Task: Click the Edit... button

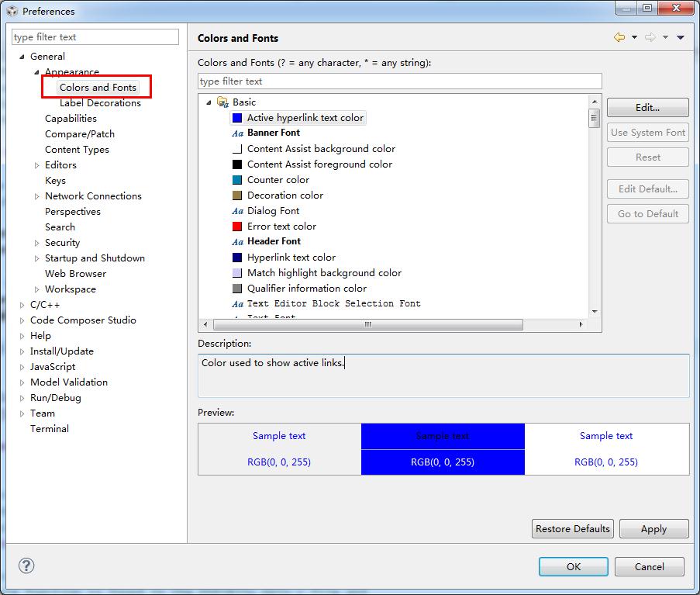Action: pyautogui.click(x=648, y=107)
